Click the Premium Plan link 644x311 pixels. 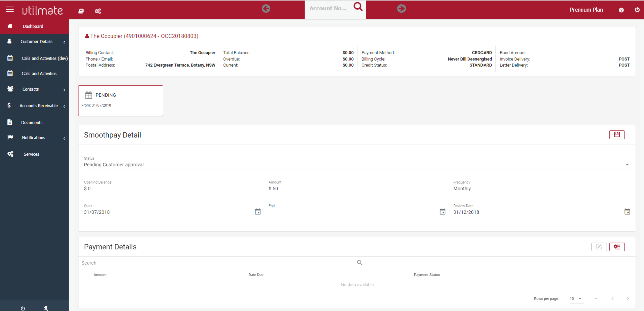(x=586, y=10)
